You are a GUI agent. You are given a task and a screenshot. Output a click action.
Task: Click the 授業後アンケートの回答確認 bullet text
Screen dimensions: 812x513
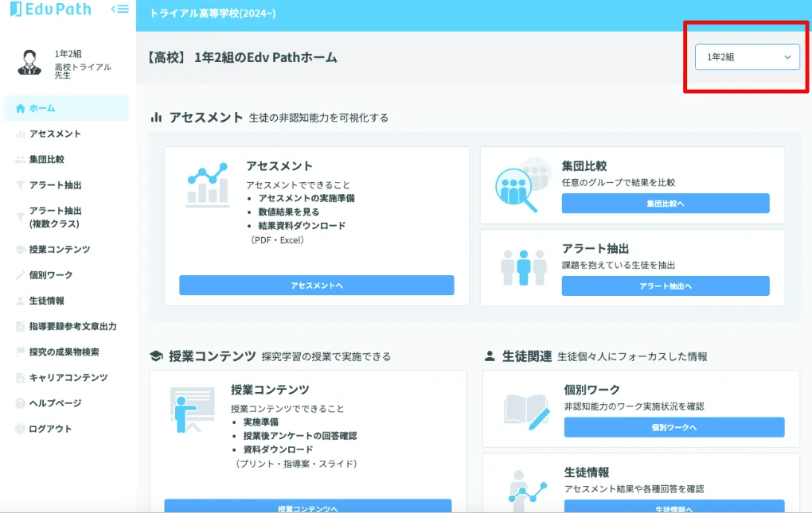coord(300,436)
